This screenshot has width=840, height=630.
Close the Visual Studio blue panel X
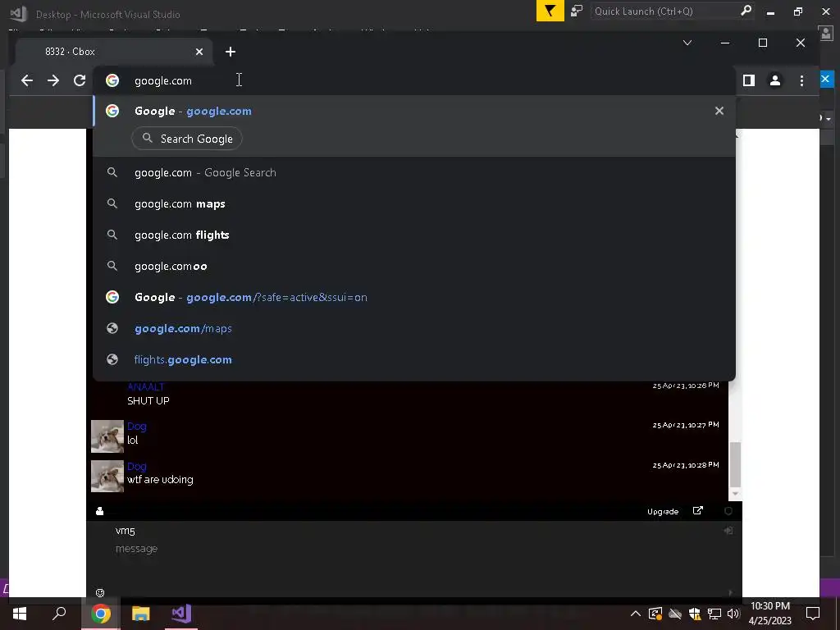(825, 79)
